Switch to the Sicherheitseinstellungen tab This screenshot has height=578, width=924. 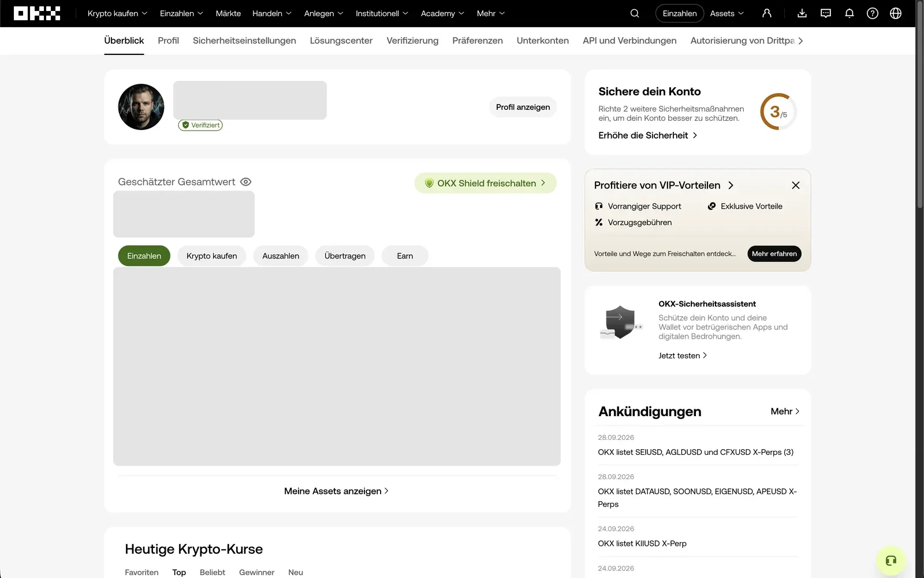point(244,40)
